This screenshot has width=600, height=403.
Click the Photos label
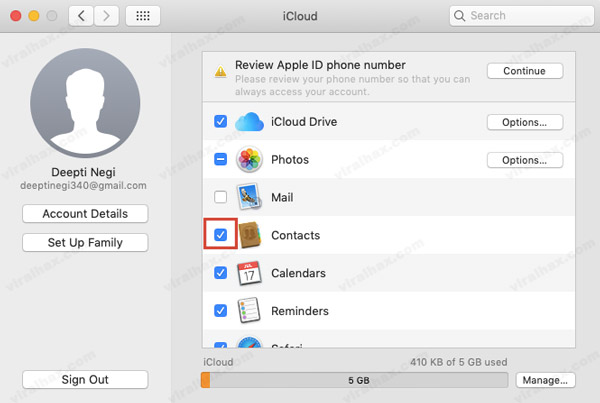click(290, 160)
